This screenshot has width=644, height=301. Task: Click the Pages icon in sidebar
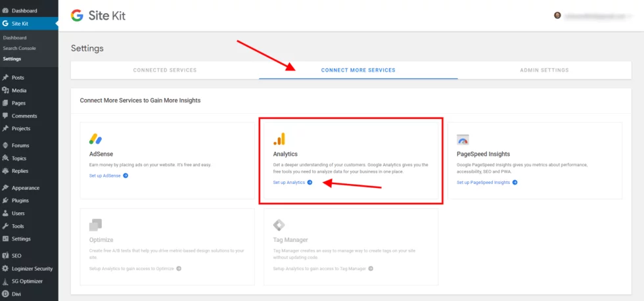coord(5,103)
